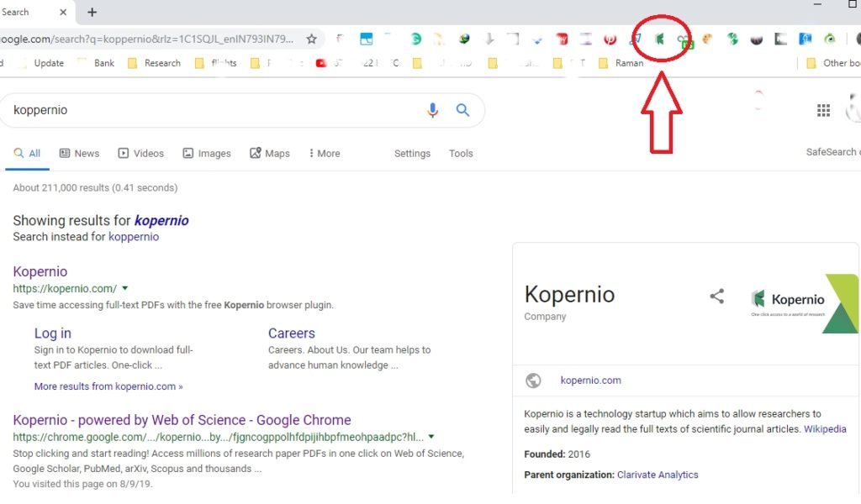Screen dimensions: 861x504
Task: Click the grey down-arrow extension icon
Action: click(489, 39)
